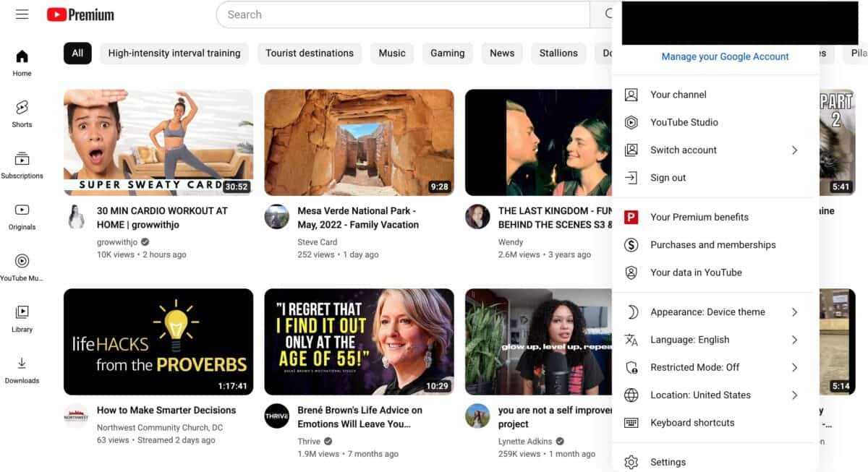Click in the Search input field

(403, 14)
